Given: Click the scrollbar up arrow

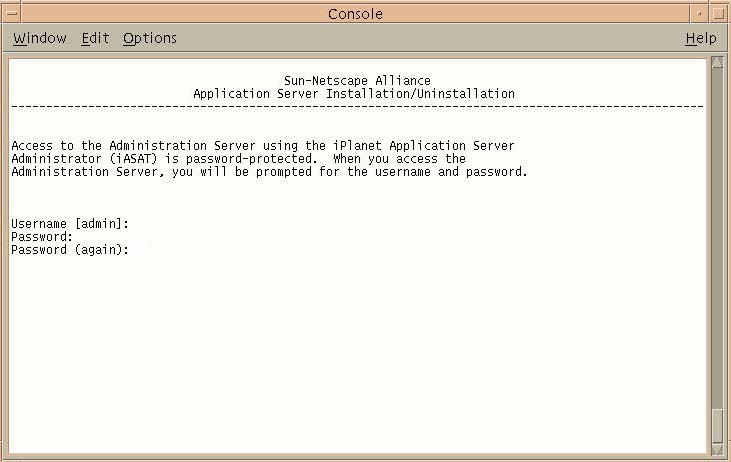Looking at the screenshot, I should pyautogui.click(x=718, y=62).
